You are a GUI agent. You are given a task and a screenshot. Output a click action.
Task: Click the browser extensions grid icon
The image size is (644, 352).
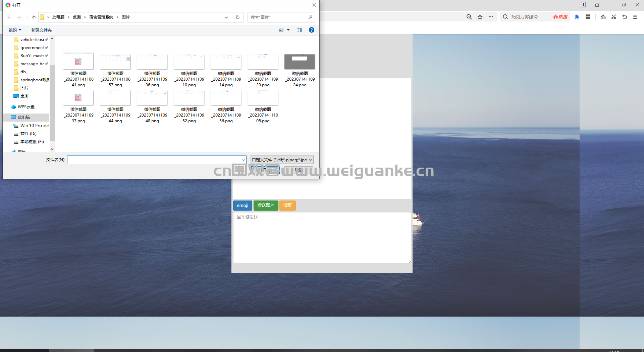(588, 17)
